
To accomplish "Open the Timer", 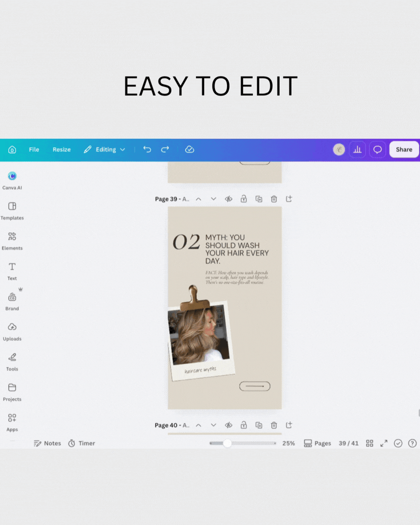I will click(82, 443).
